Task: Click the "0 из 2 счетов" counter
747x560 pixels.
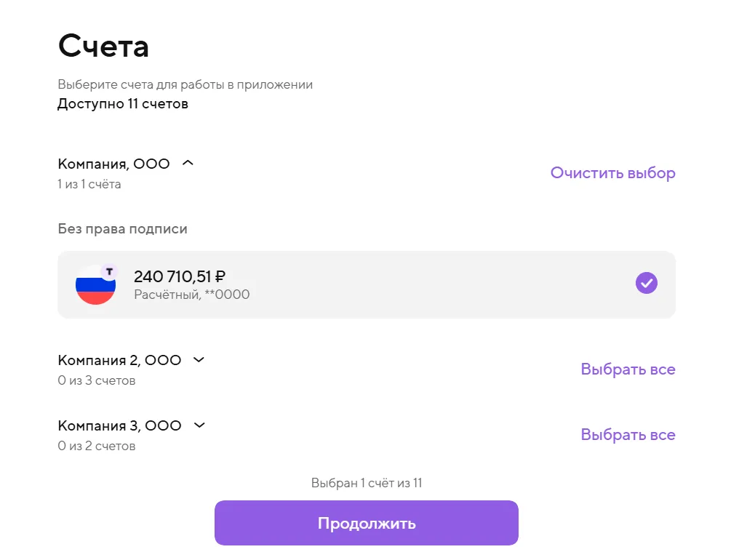Action: pyautogui.click(x=97, y=446)
